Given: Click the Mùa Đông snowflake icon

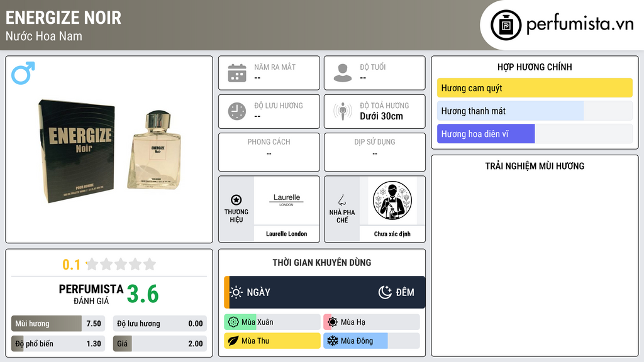Looking at the screenshot, I should pos(332,341).
